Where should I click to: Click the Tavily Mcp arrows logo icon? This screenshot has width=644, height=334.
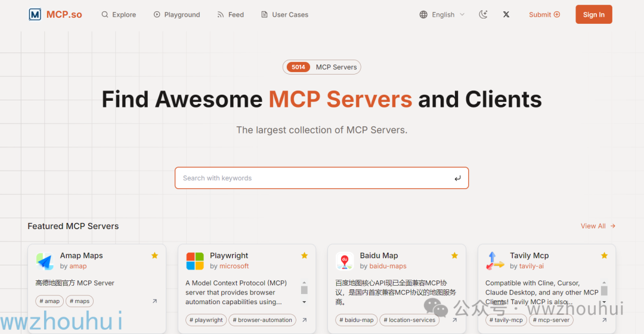point(494,261)
